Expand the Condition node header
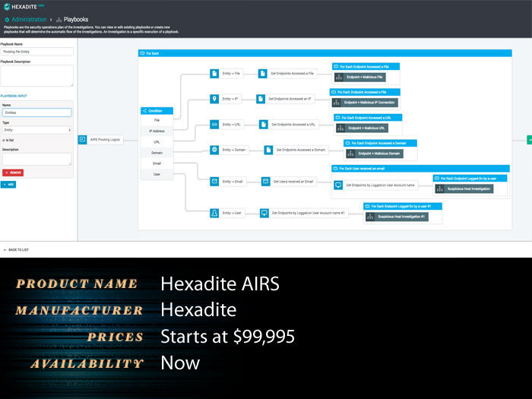The height and width of the screenshot is (399, 532). pyautogui.click(x=157, y=111)
